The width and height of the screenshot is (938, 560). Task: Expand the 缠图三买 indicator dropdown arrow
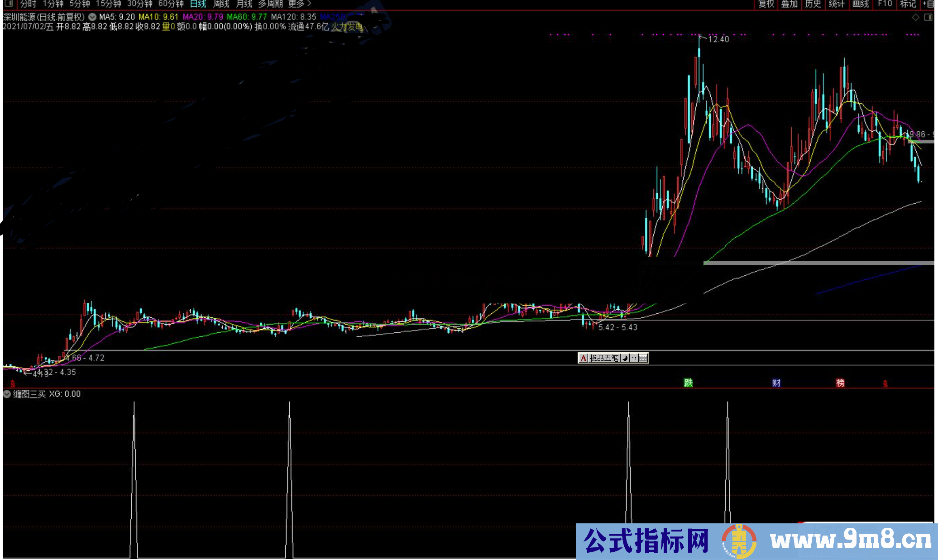(7, 394)
